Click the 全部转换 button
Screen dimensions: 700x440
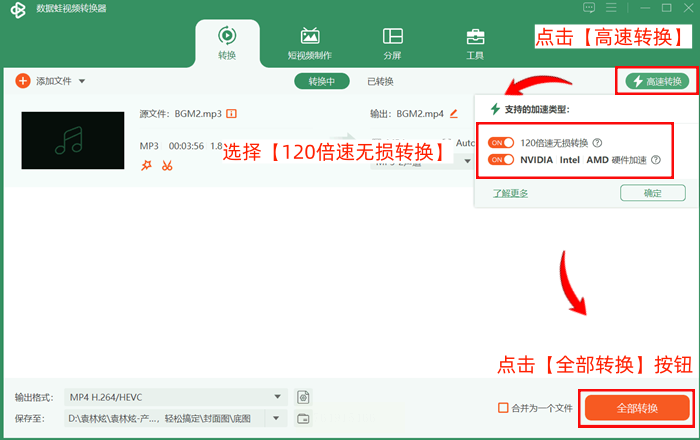tap(637, 408)
